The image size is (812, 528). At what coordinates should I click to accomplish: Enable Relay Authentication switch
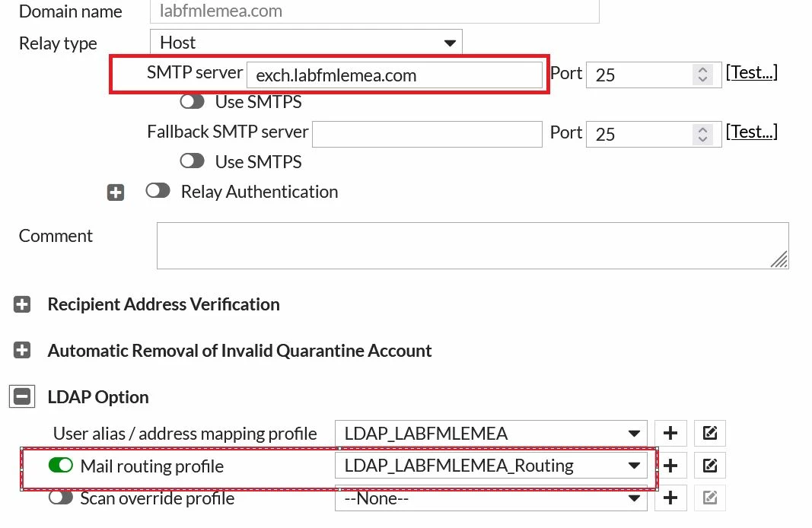point(158,190)
